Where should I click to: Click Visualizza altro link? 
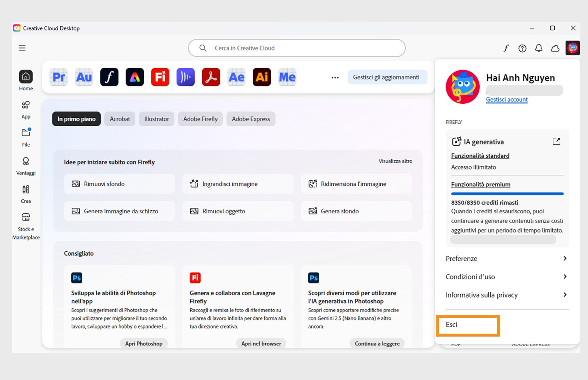(x=395, y=161)
